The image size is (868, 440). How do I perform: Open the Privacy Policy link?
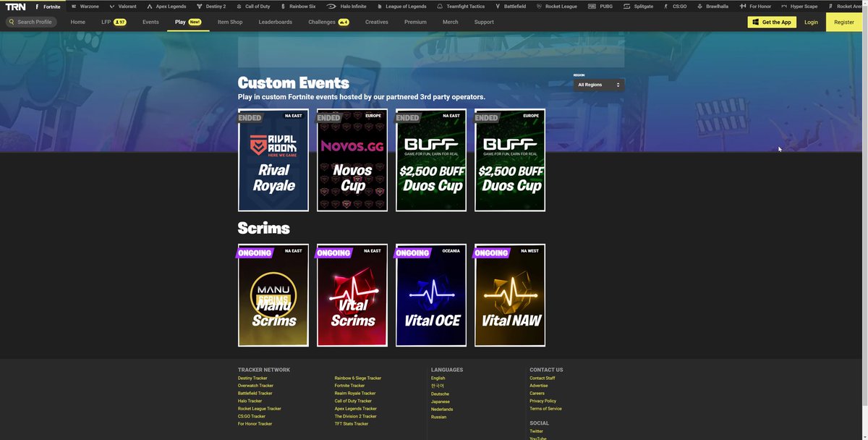543,401
